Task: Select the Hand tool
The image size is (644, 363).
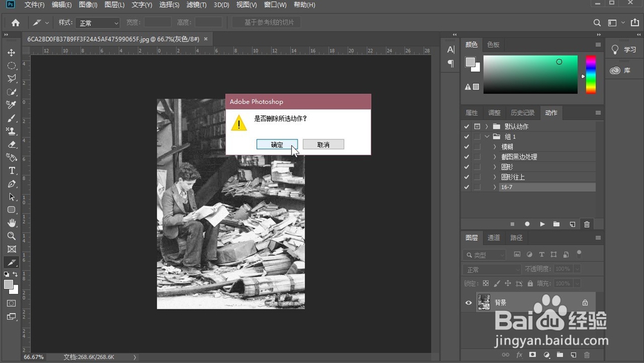Action: (x=11, y=223)
